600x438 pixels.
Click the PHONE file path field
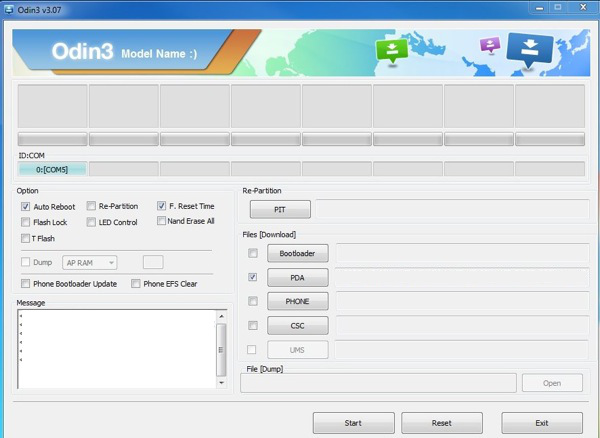(462, 301)
